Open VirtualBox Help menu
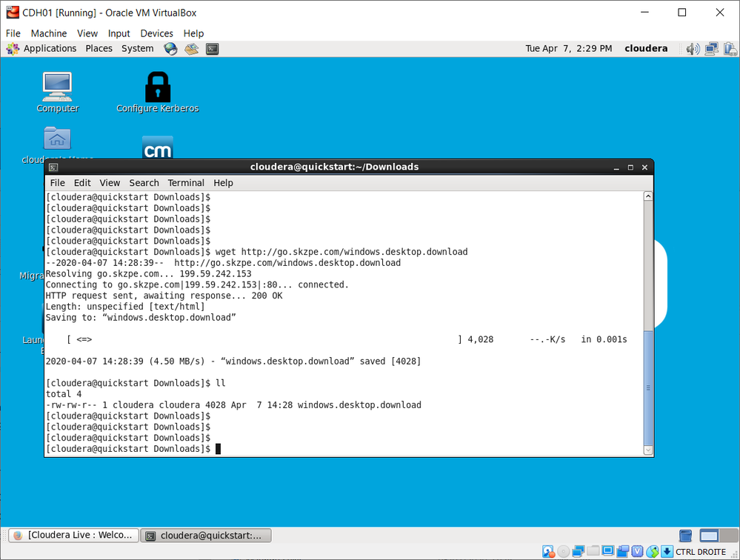This screenshot has height=560, width=740. (193, 33)
